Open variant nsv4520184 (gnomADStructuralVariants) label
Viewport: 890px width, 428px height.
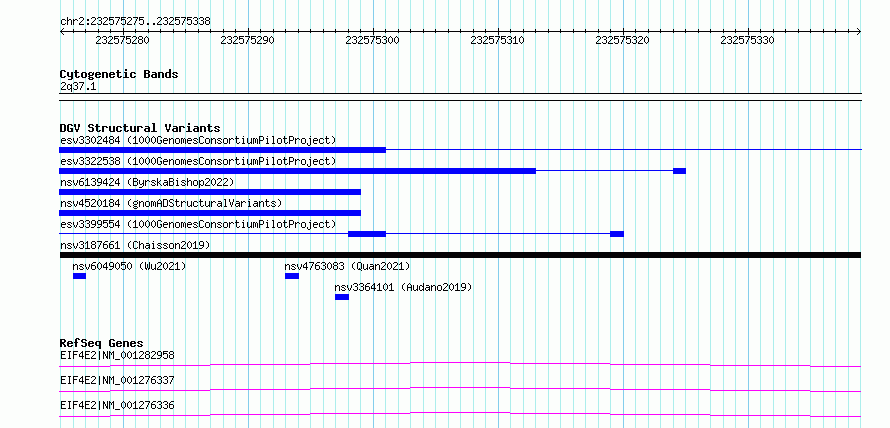[171, 203]
